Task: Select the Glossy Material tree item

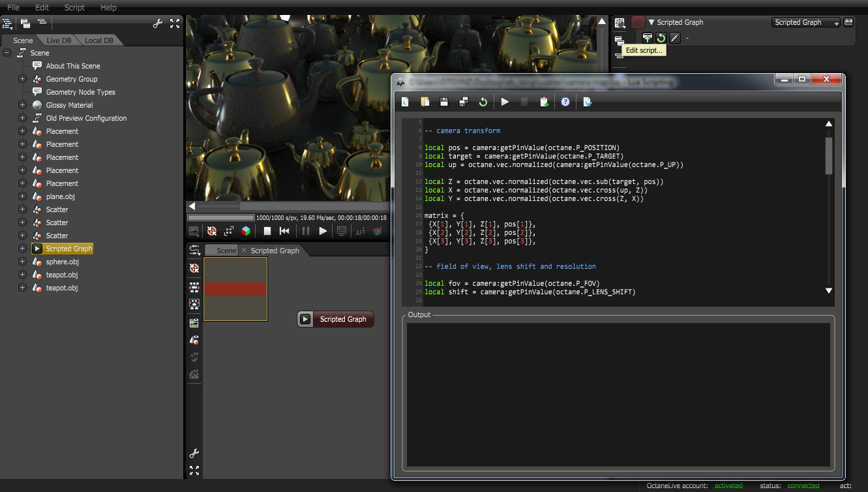Action: tap(69, 105)
